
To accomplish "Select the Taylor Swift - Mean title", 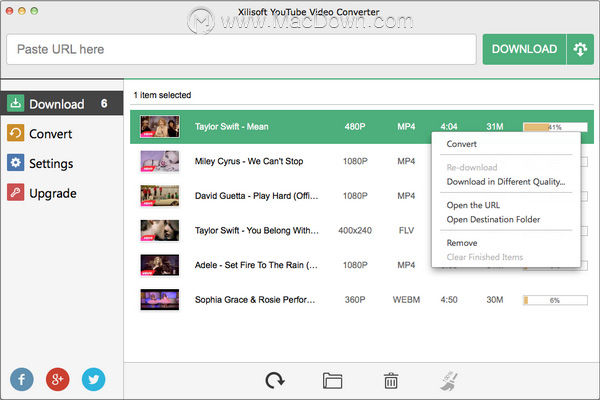I will [232, 127].
